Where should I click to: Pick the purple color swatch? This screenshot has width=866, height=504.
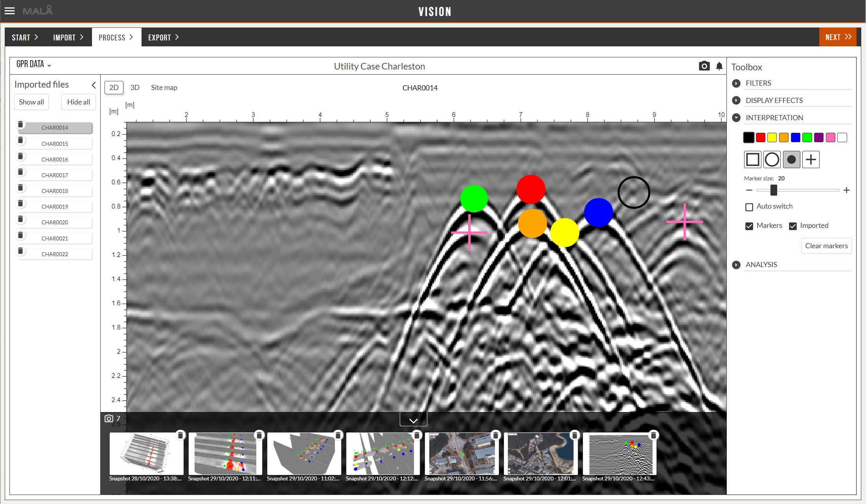819,137
